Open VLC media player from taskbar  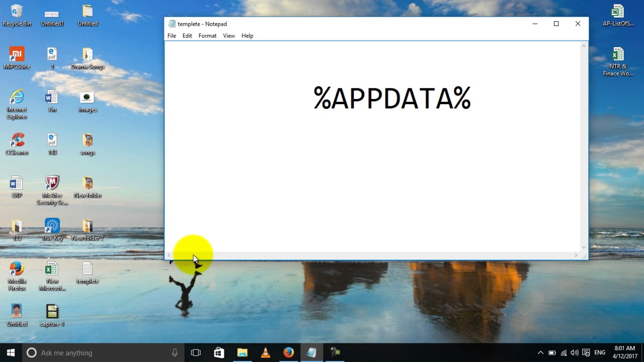tap(265, 352)
